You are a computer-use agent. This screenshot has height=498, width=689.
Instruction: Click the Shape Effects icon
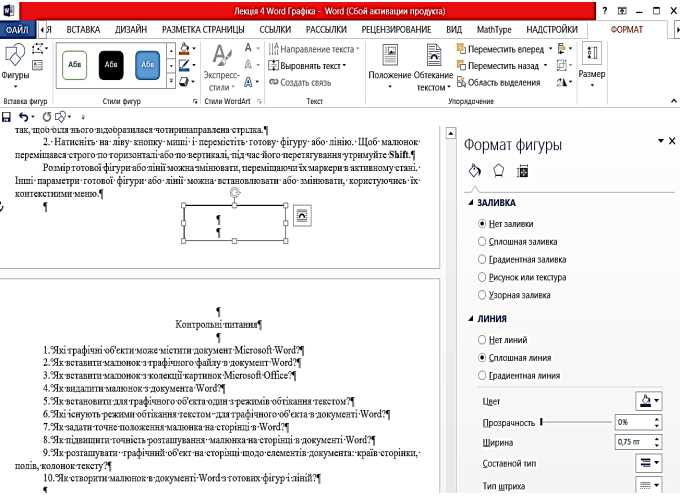click(185, 82)
